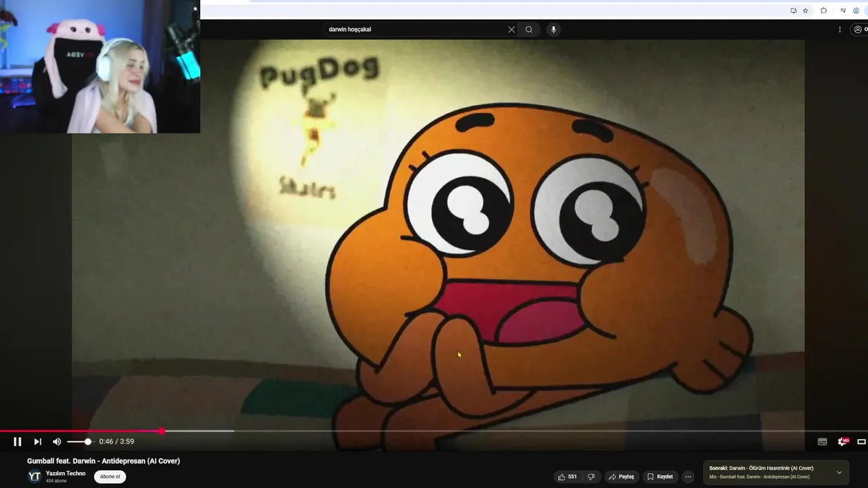Share the video via Paylaş
Image resolution: width=868 pixels, height=488 pixels.
[x=621, y=476]
